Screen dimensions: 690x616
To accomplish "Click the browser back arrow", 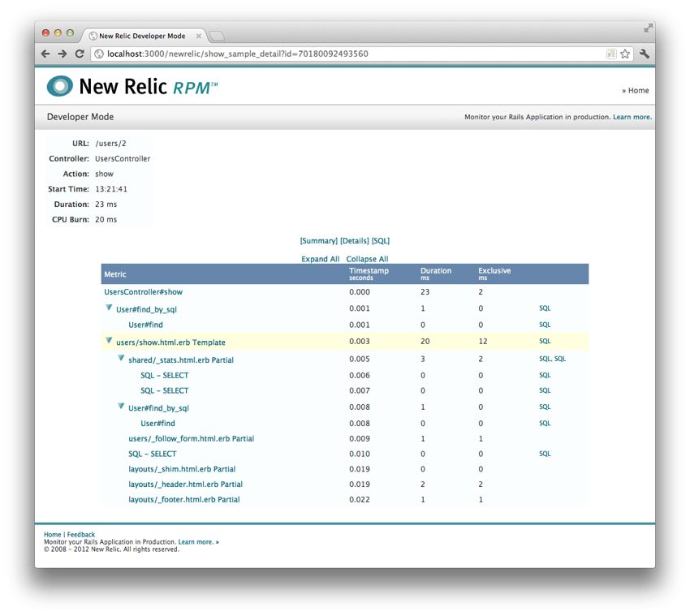I will click(46, 54).
